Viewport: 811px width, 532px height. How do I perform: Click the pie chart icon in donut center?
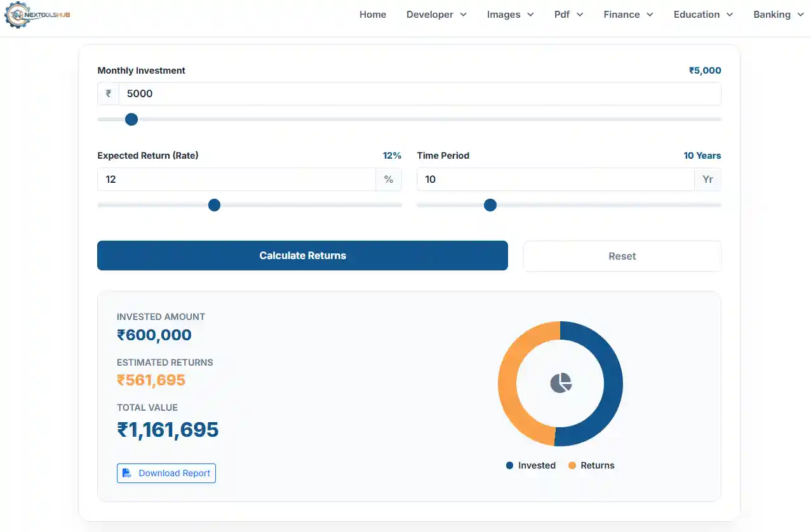click(560, 383)
